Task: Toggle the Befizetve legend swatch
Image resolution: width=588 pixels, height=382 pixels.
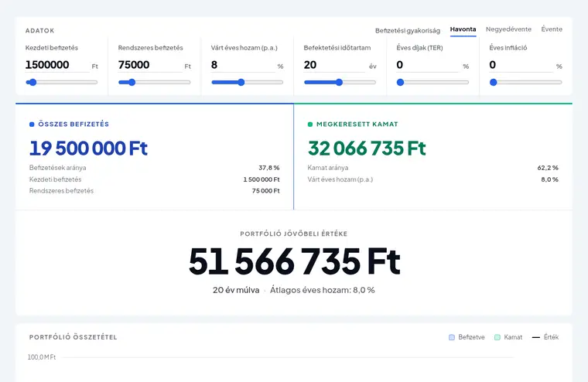Action: tap(452, 337)
